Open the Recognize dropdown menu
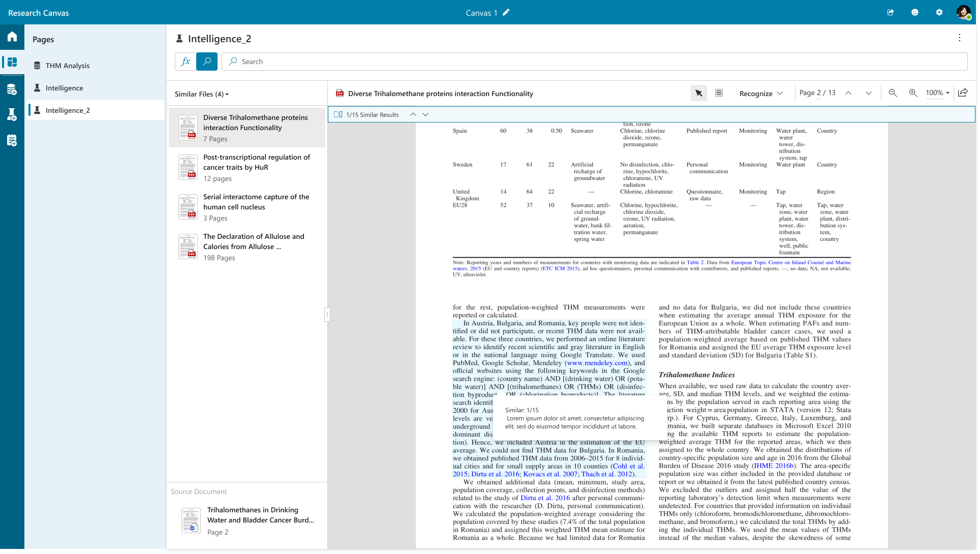 (761, 94)
